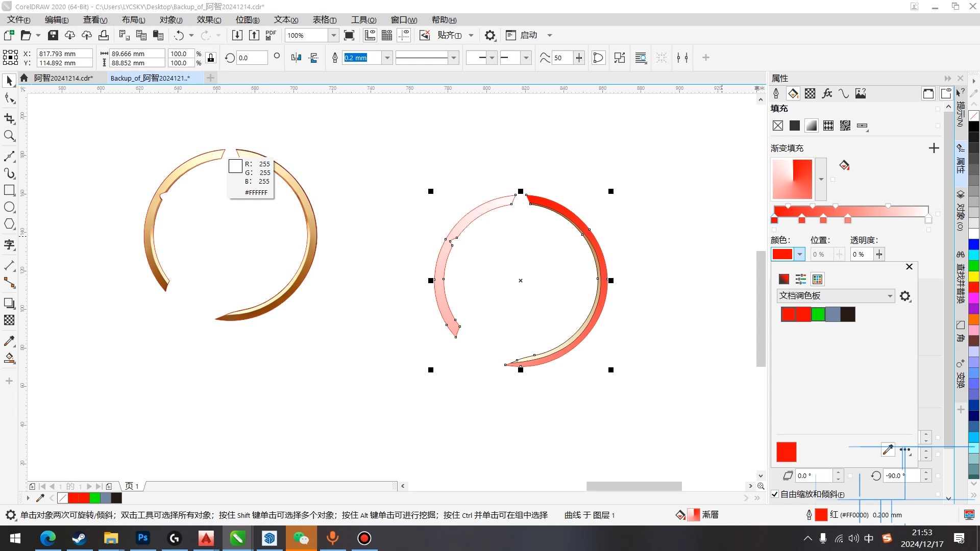Viewport: 980px width, 551px height.
Task: Open the Transparency tab in Properties
Action: click(810, 93)
